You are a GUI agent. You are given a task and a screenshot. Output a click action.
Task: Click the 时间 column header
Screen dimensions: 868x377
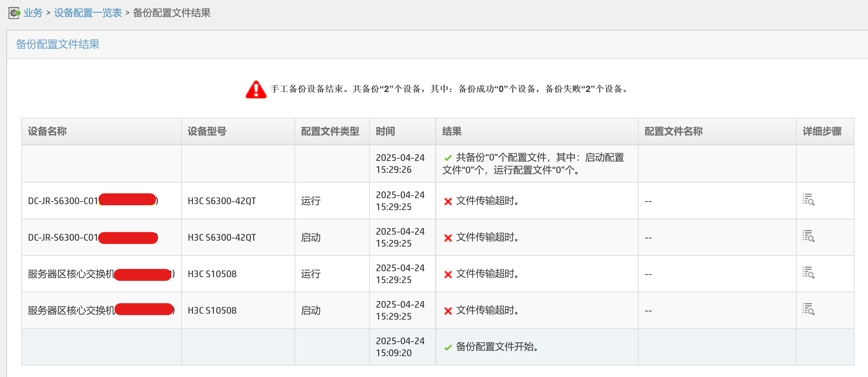(x=385, y=132)
